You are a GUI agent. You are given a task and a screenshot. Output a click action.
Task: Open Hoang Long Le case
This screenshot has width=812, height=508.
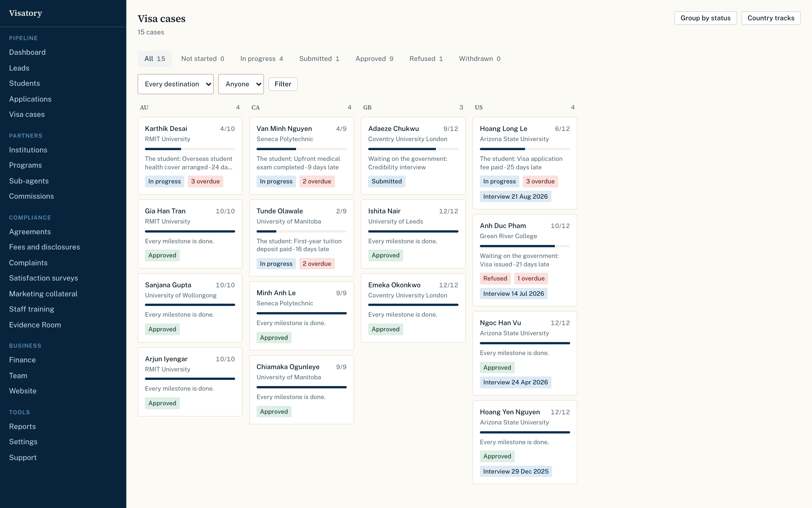525,163
